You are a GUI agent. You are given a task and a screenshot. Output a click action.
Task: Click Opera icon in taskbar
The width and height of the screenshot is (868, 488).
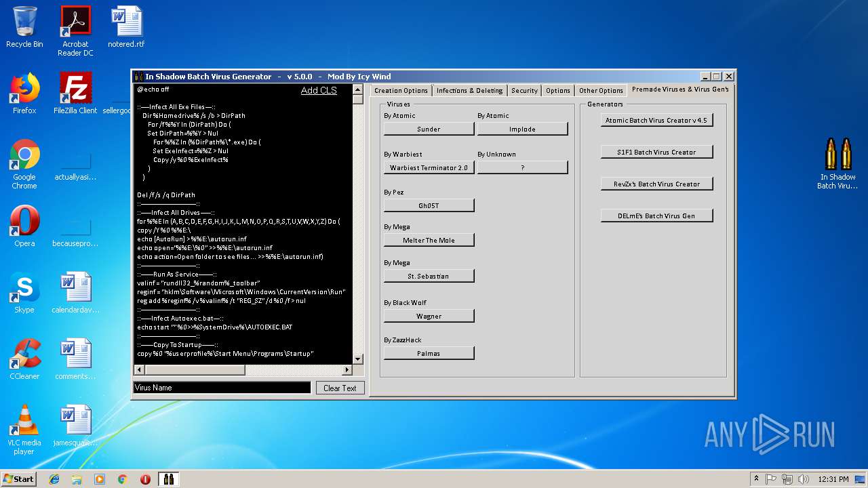pos(145,479)
